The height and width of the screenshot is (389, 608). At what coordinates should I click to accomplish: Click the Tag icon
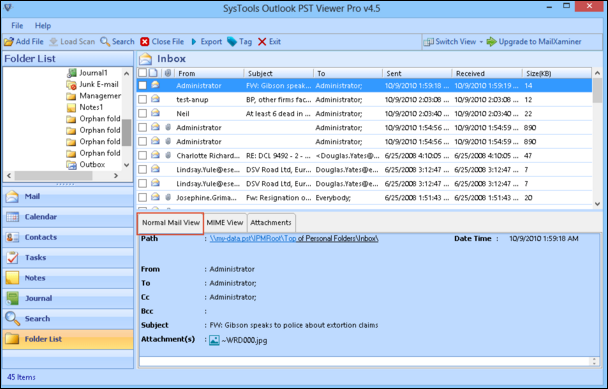232,41
